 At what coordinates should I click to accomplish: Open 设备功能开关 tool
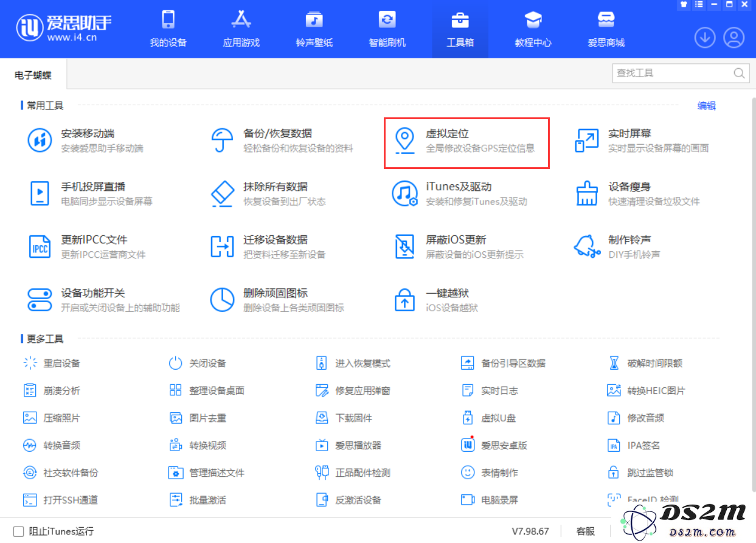[x=103, y=300]
